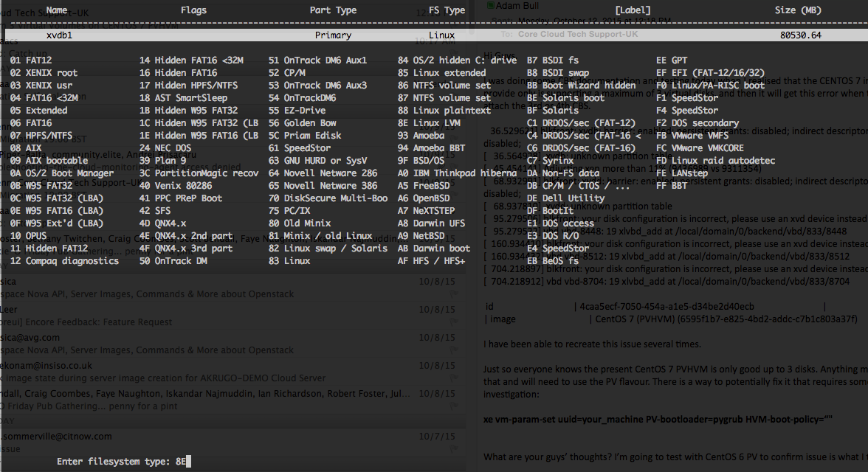The width and height of the screenshot is (868, 472).
Task: Select the 10 OPUS entry
Action: click(x=28, y=236)
